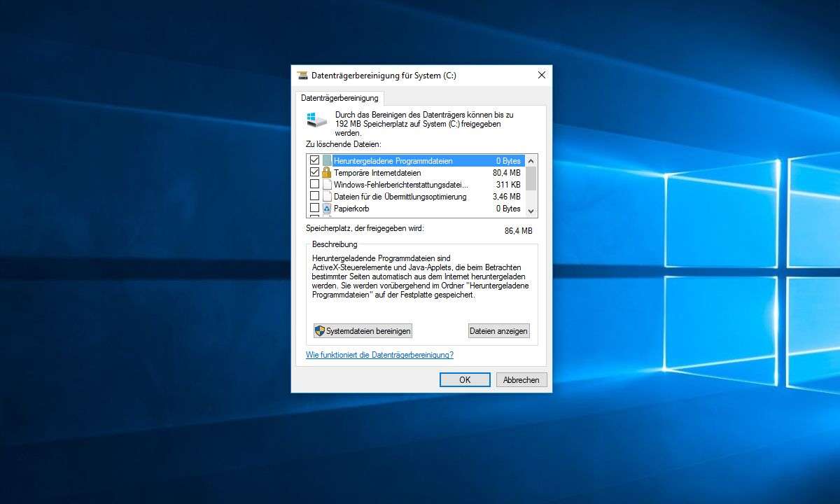Select the Papierkorb row label

pyautogui.click(x=351, y=208)
